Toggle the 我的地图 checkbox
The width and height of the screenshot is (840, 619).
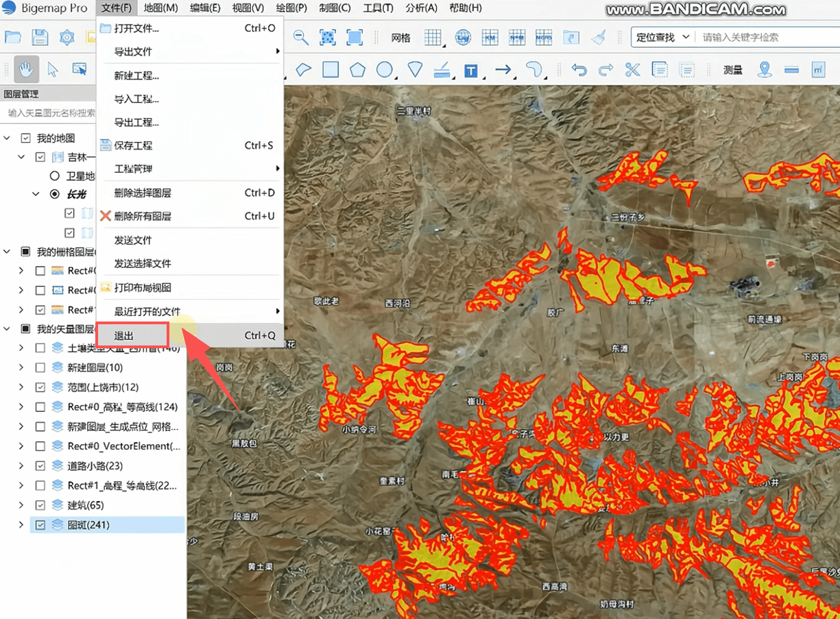coord(26,138)
